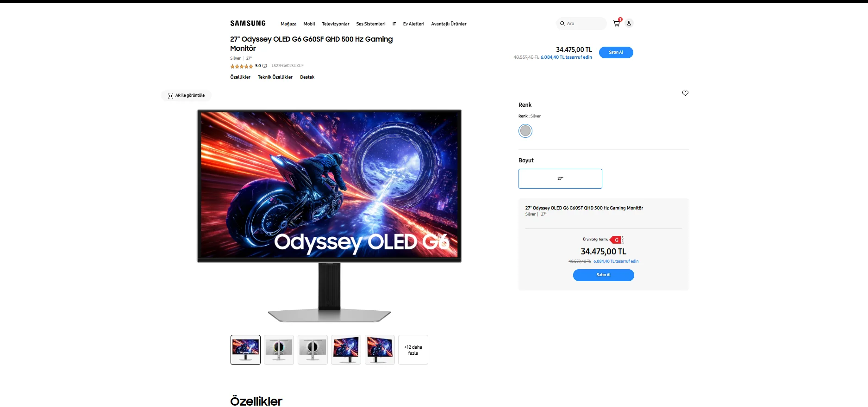Image resolution: width=868 pixels, height=407 pixels.
Task: Click the top Satın Al button
Action: 616,52
